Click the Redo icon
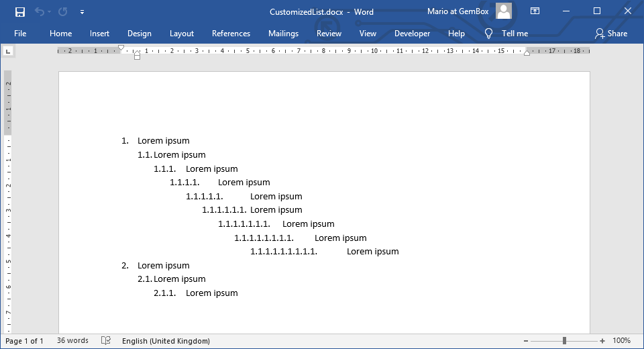 pos(62,11)
